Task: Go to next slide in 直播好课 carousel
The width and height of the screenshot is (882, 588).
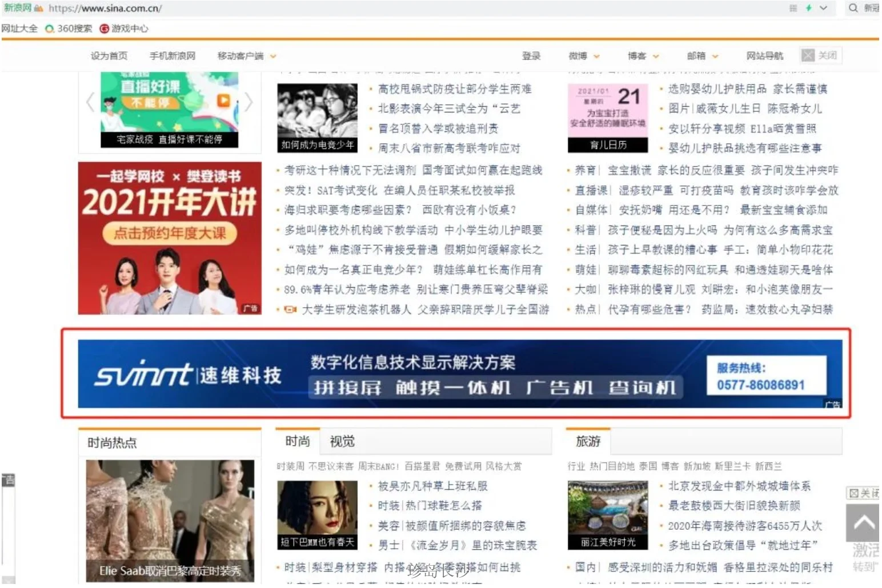Action: [248, 103]
